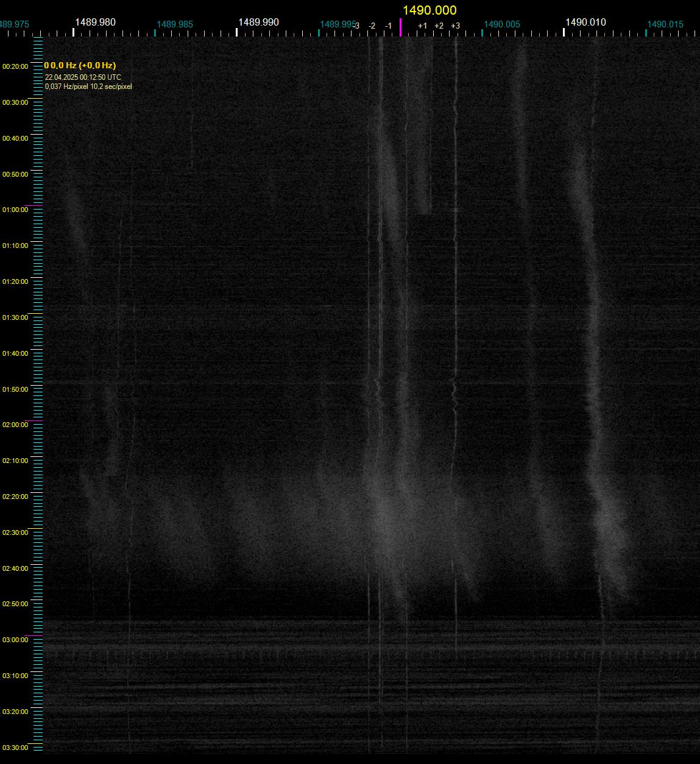Viewport: 700px width, 764px height.
Task: Click the -1 Hz offset label
Action: tap(388, 26)
